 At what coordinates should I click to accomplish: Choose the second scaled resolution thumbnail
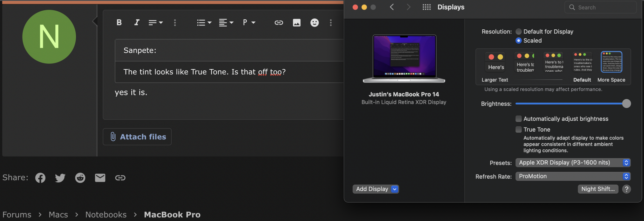(x=525, y=62)
